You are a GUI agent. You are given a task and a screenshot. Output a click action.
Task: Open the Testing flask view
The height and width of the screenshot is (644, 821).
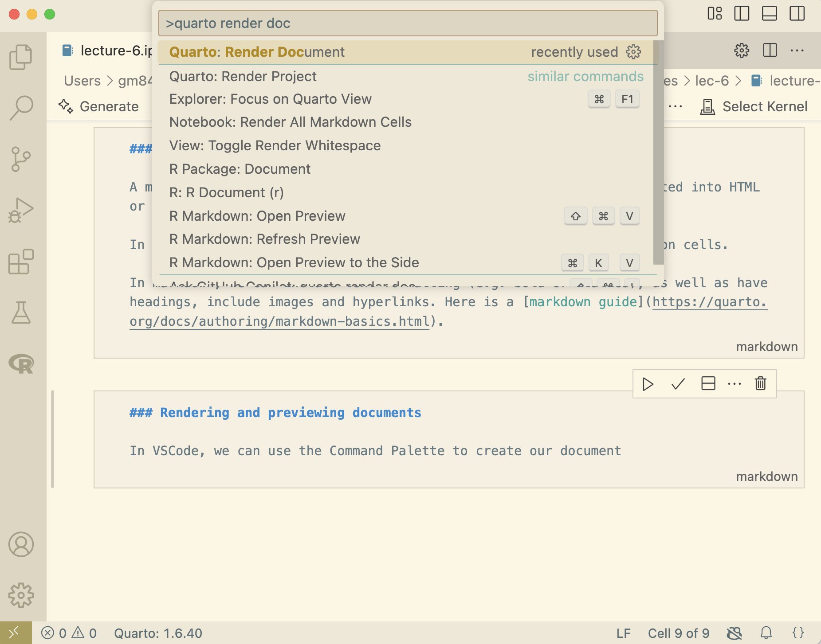pyautogui.click(x=21, y=312)
